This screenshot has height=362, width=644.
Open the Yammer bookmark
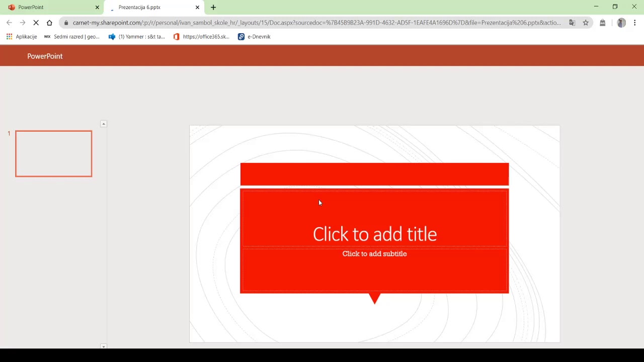point(137,37)
